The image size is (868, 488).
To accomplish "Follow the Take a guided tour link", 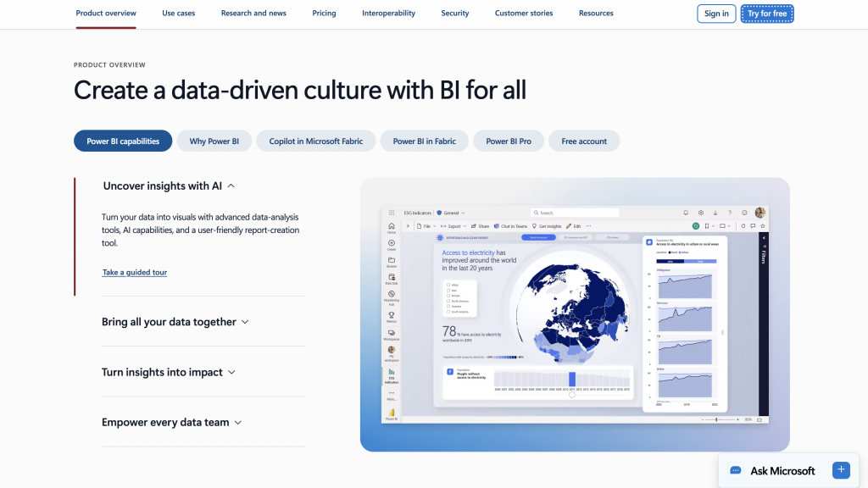I will (x=134, y=272).
